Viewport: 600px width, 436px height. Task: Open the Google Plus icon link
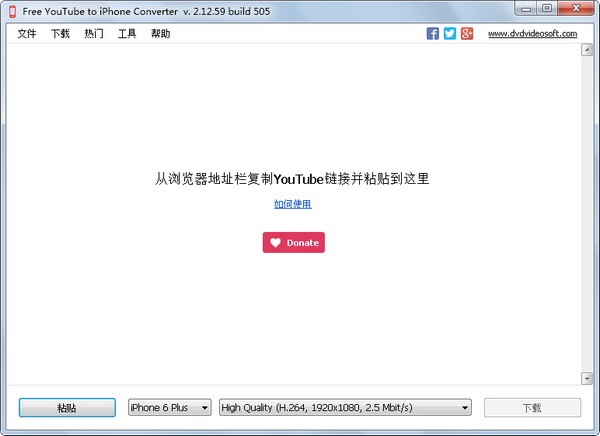[467, 34]
